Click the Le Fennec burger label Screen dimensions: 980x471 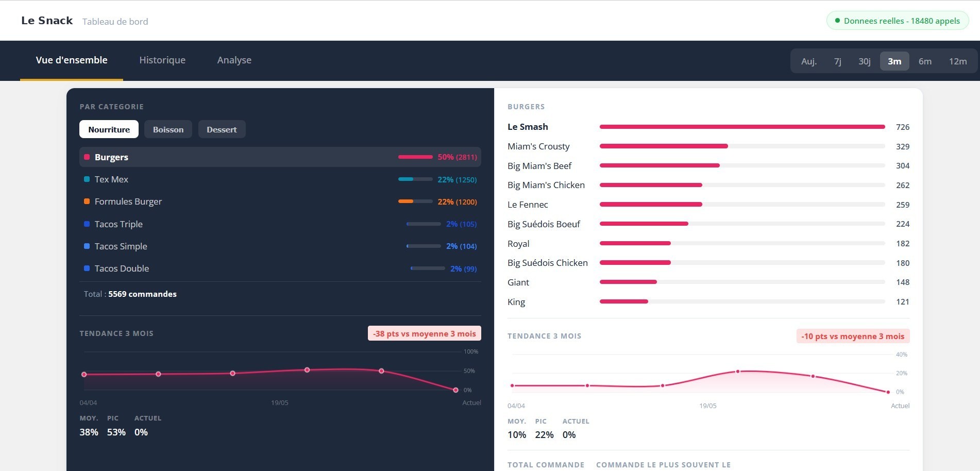pyautogui.click(x=528, y=205)
